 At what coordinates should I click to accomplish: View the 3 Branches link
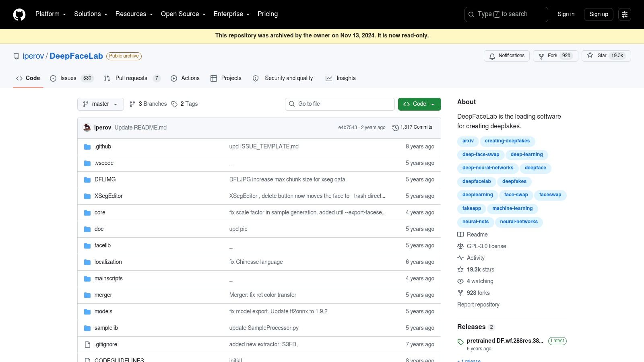[148, 104]
